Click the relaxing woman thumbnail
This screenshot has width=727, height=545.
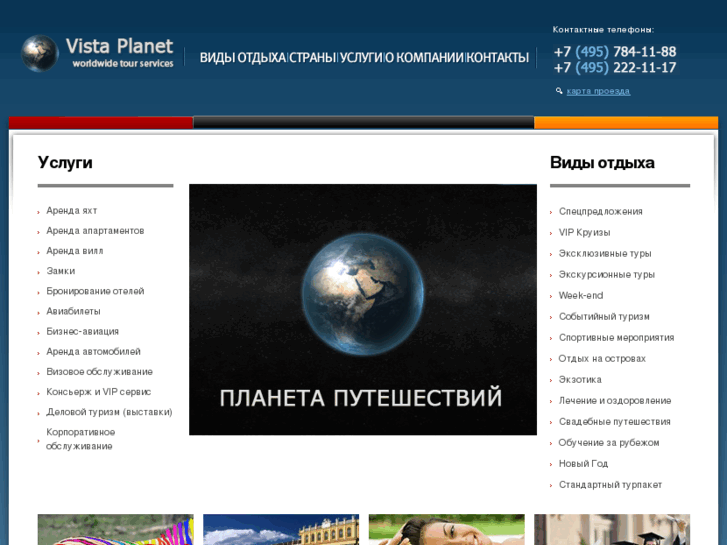446,529
